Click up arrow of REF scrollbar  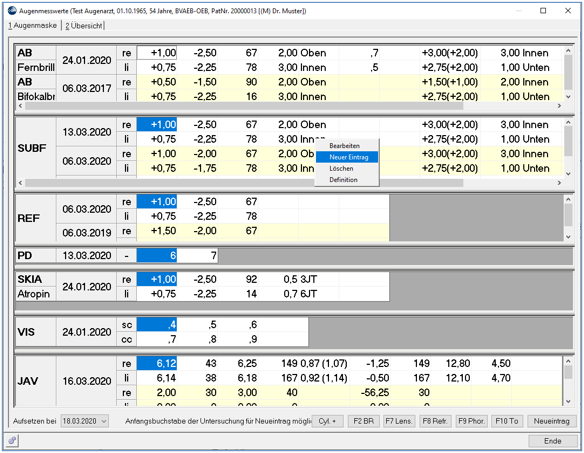tap(568, 199)
